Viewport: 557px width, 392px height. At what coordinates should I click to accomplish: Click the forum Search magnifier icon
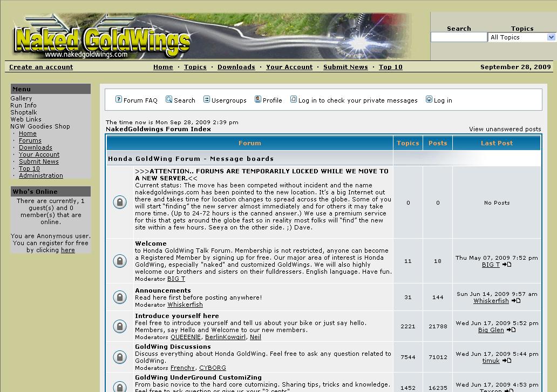[x=169, y=99]
